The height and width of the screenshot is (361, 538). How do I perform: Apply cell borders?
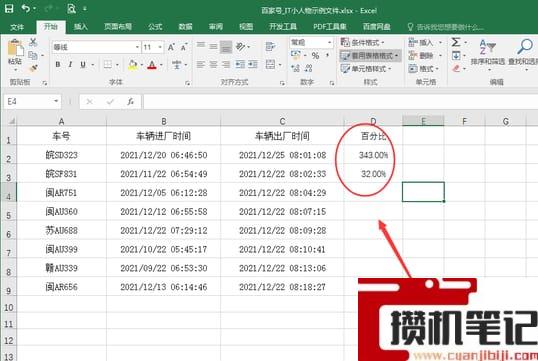[x=108, y=65]
